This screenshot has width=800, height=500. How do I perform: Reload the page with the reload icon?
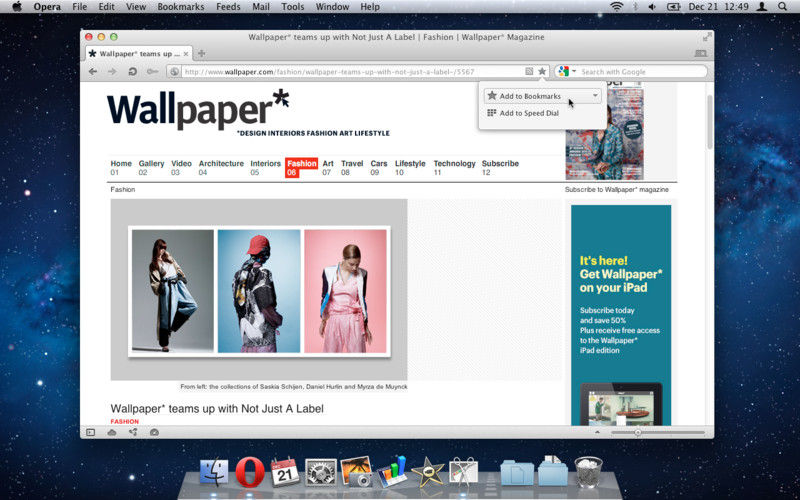[132, 71]
